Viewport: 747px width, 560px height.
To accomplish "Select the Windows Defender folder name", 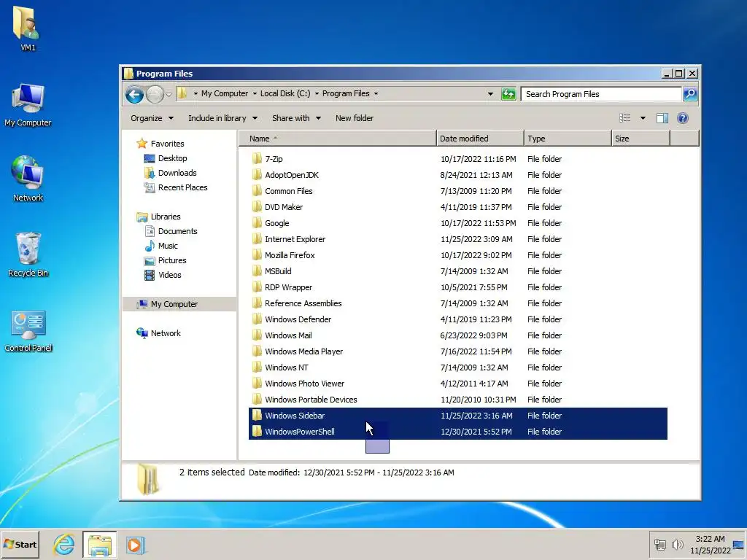I will (x=298, y=319).
